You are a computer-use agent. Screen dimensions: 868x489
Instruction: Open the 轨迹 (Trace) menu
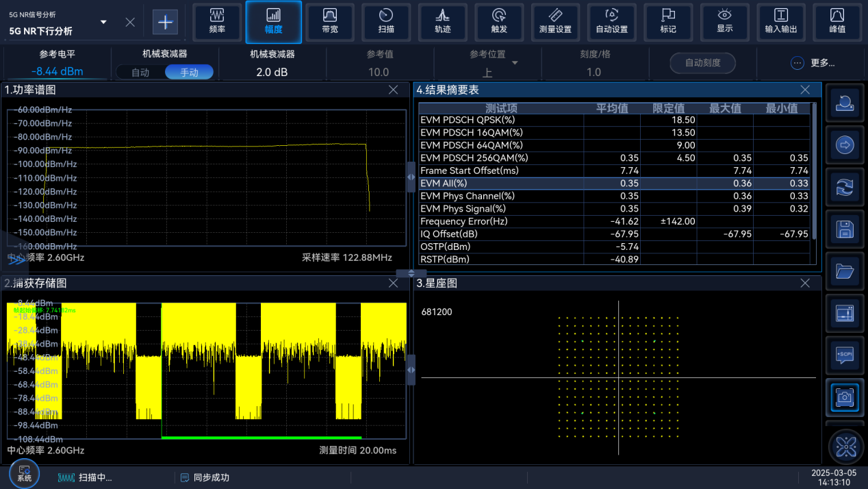(x=442, y=21)
